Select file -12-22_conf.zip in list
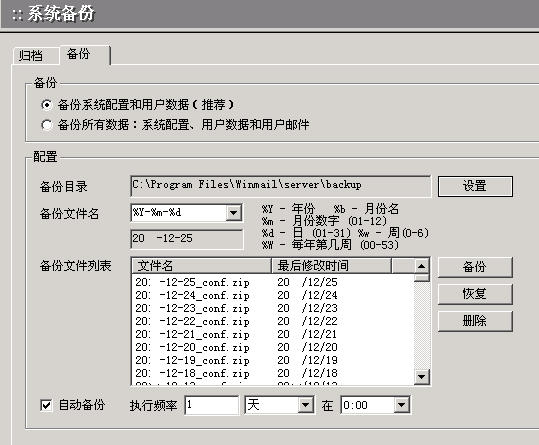 pyautogui.click(x=192, y=322)
